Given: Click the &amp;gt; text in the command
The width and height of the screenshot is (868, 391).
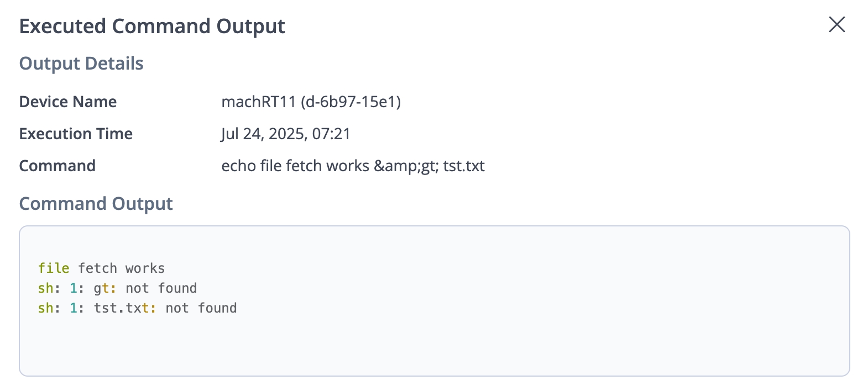Looking at the screenshot, I should (406, 166).
